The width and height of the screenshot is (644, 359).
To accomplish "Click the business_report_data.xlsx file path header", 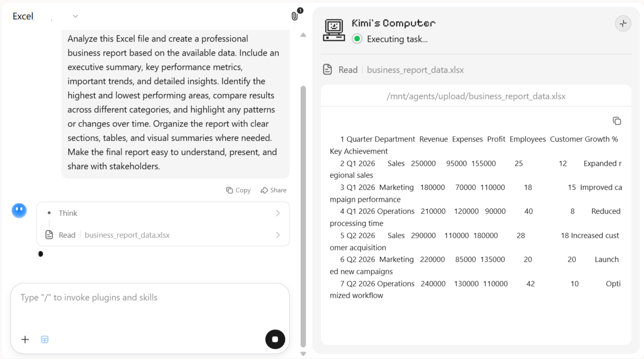I will point(476,96).
